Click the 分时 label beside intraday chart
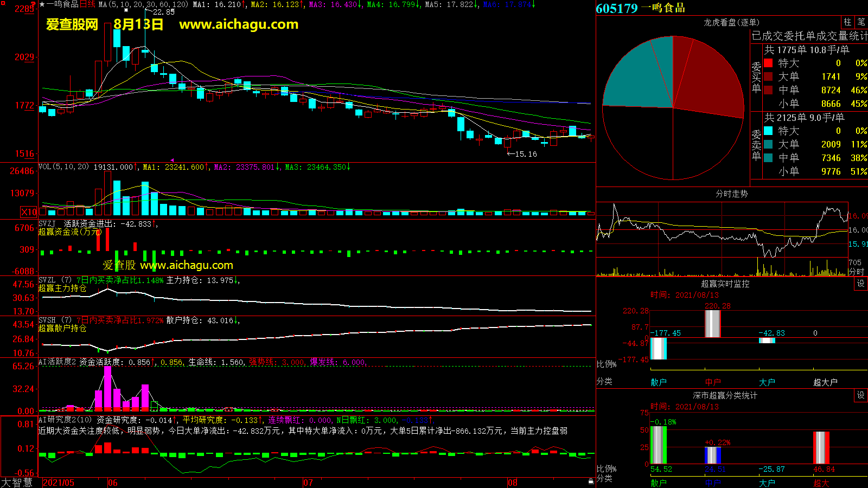The height and width of the screenshot is (488, 868). (856, 271)
